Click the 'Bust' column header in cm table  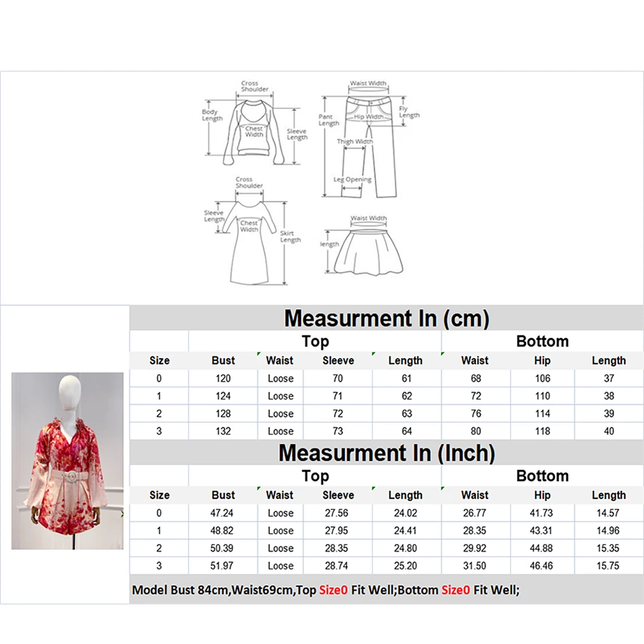pos(223,360)
